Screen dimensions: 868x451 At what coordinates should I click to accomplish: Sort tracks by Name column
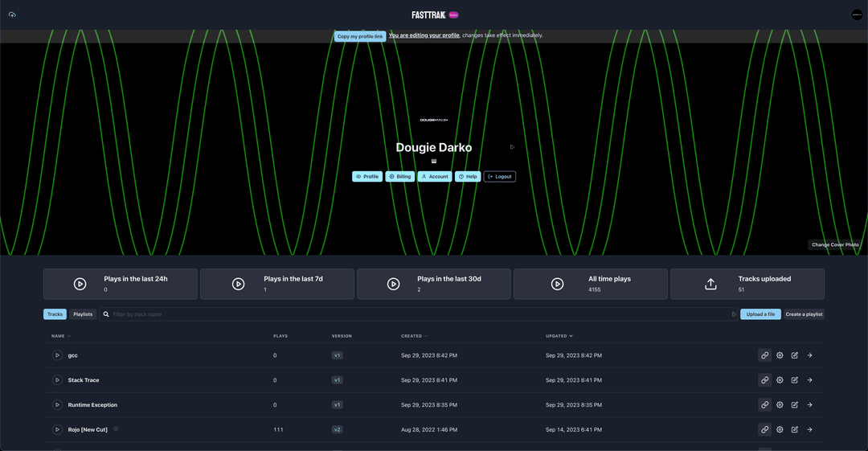pyautogui.click(x=60, y=336)
